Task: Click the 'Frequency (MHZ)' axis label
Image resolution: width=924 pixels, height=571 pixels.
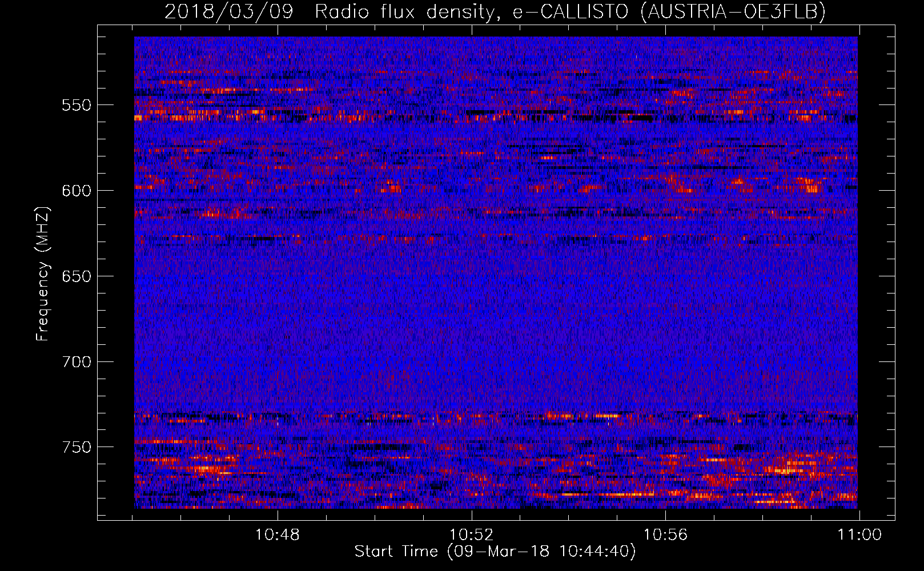Action: tap(43, 274)
